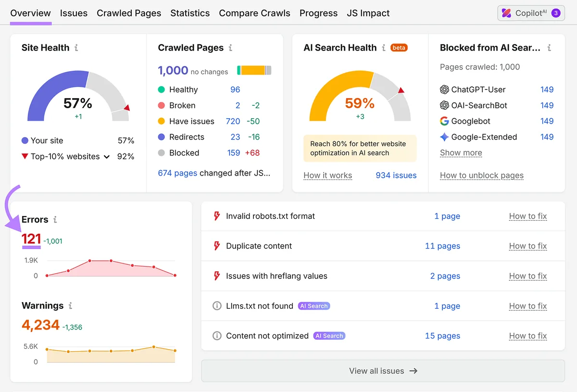577x392 pixels.
Task: Click the Crawled Pages info icon
Action: (x=230, y=48)
